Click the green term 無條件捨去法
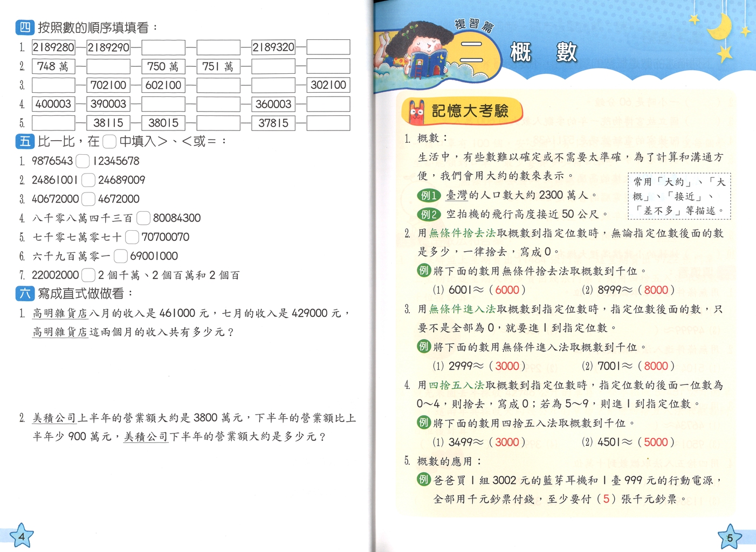Viewport: 756px width, 552px height. tap(462, 233)
